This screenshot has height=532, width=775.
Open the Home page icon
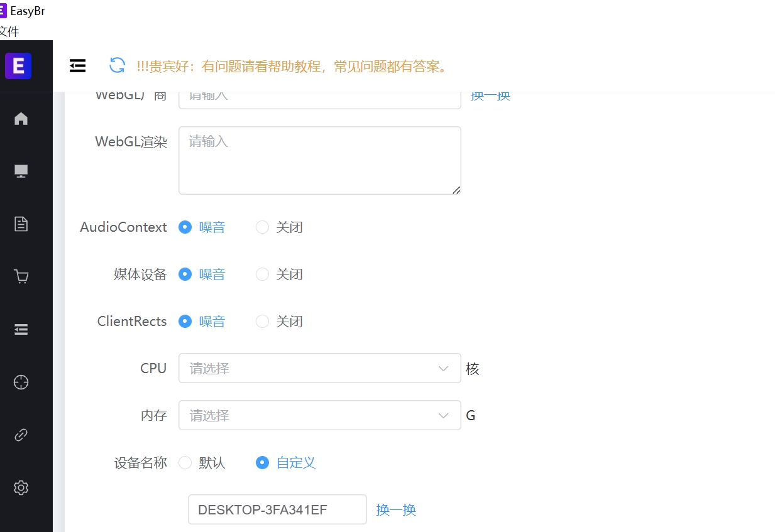[21, 118]
